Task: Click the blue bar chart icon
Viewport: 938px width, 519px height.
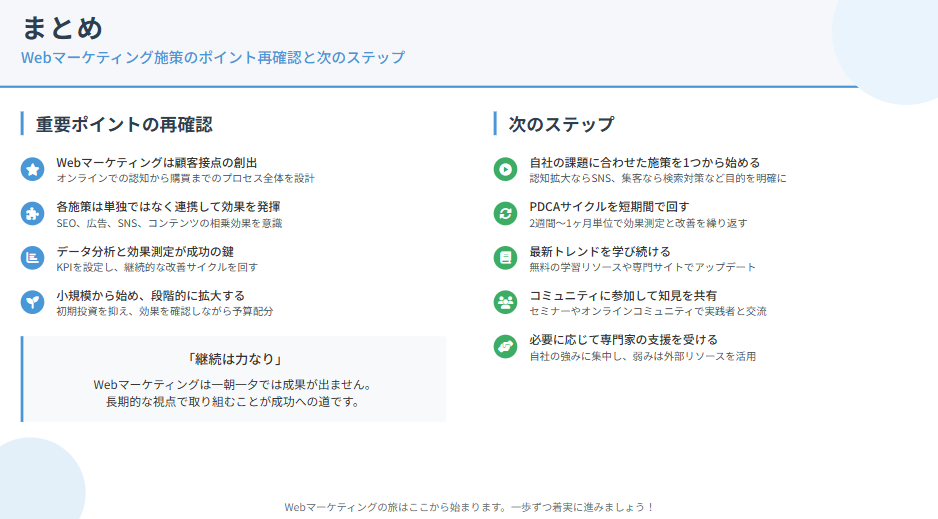Action: pos(33,258)
